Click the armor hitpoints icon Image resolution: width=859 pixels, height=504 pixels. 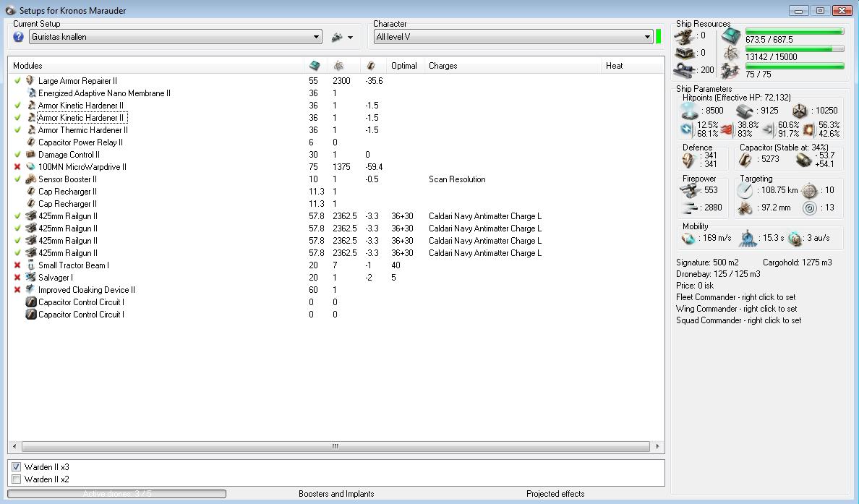[x=744, y=111]
